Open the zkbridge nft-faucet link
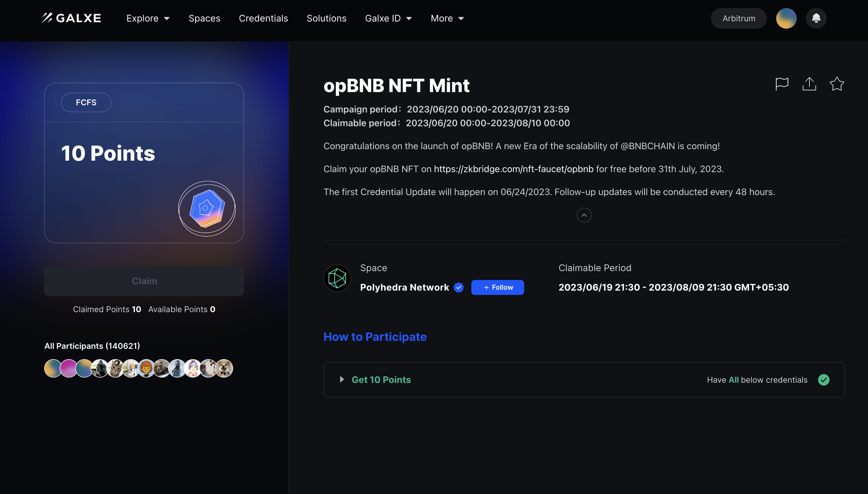The width and height of the screenshot is (868, 494). coord(513,169)
